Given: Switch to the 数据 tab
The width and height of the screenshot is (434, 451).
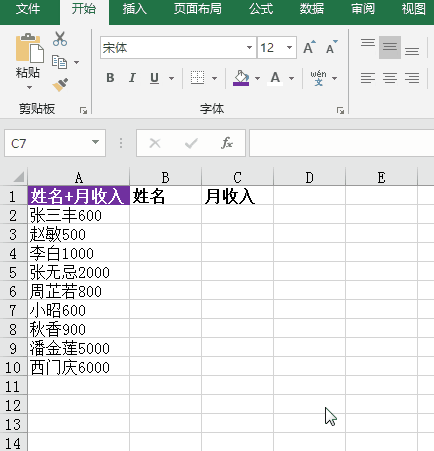Looking at the screenshot, I should click(312, 9).
